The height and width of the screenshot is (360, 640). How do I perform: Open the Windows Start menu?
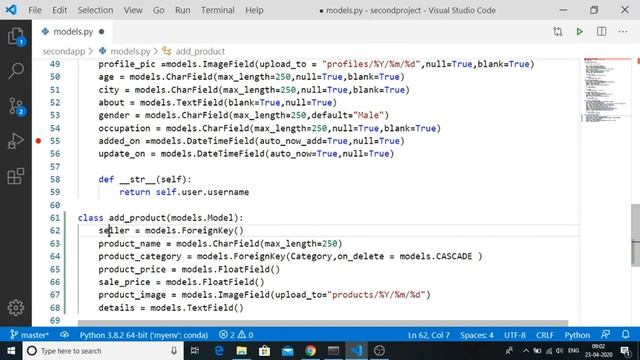tap(11, 351)
